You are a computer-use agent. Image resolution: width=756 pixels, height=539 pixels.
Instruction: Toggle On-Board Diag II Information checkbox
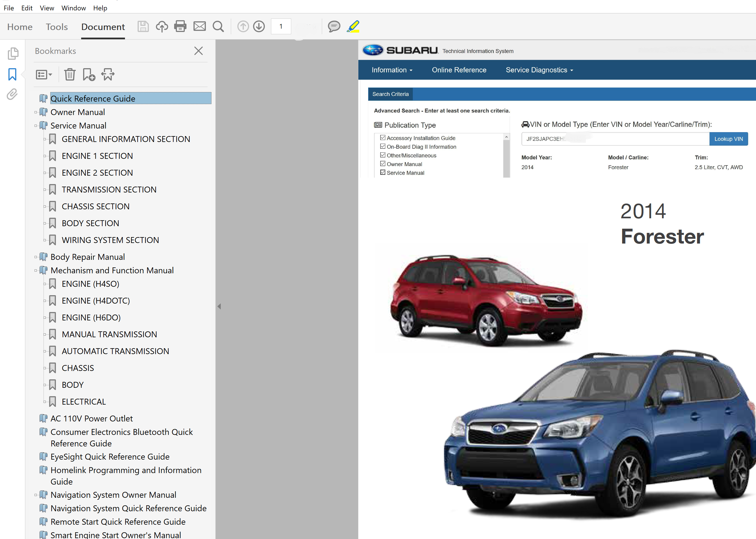[383, 146]
